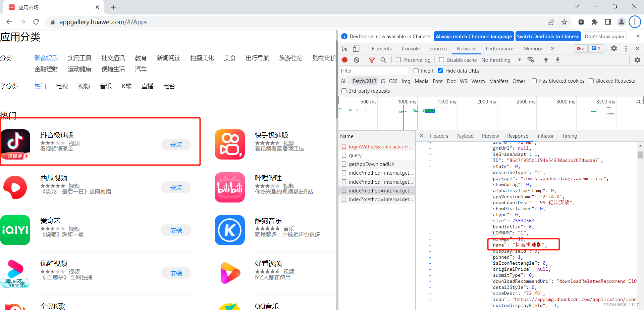Screen dimensions: 644x310
Task: Click the browser back arrow
Action: pos(9,22)
